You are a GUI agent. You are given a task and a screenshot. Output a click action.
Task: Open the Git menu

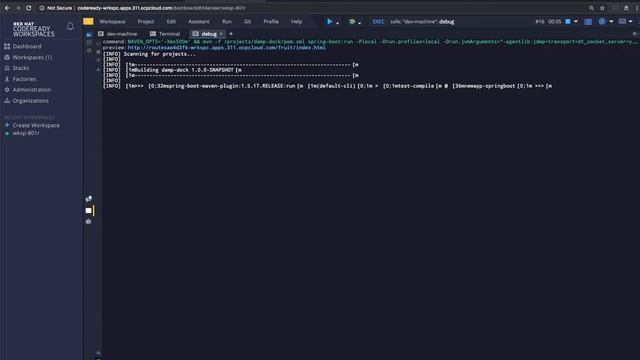247,22
